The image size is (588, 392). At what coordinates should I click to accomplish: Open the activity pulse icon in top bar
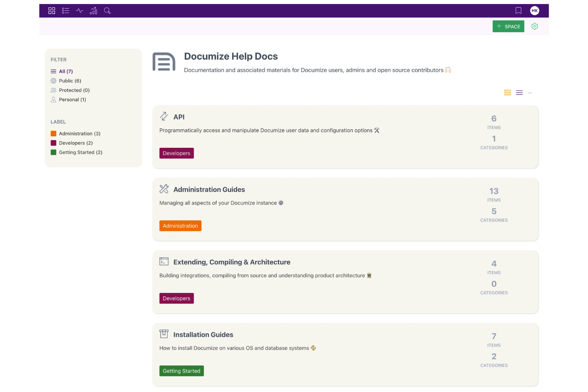tap(79, 11)
